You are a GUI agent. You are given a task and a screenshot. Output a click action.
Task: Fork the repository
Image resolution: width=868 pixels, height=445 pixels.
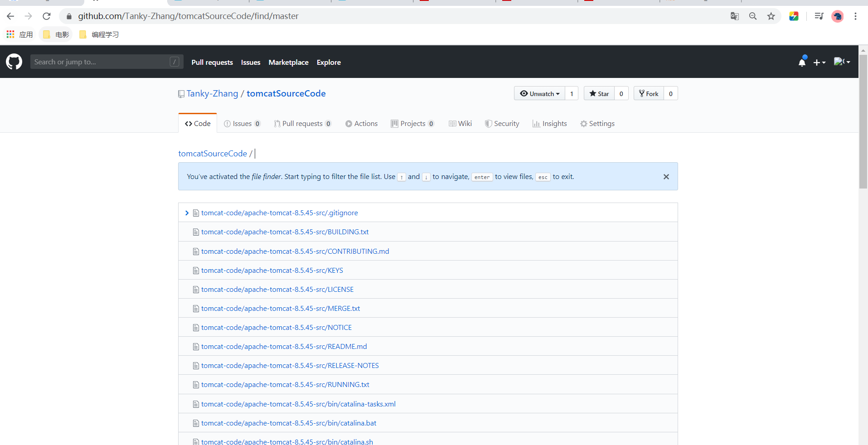point(649,93)
